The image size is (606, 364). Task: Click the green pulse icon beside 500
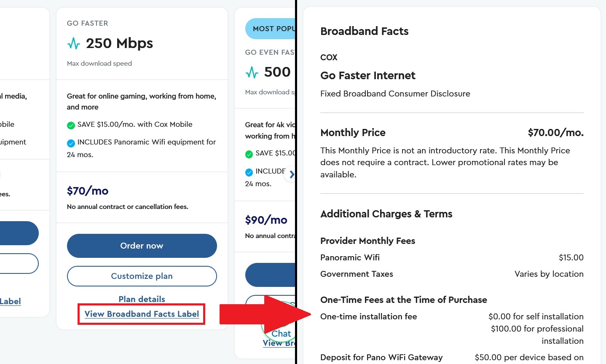pos(252,72)
